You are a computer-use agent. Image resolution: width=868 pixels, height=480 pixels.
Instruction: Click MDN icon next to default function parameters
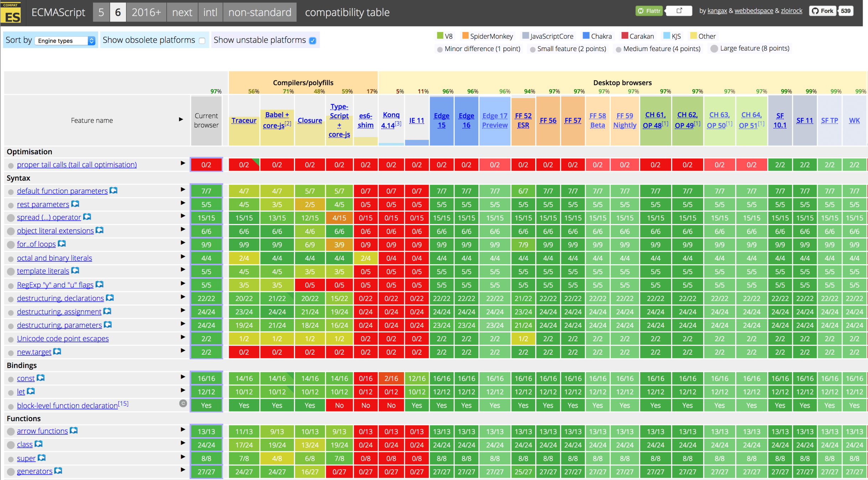point(114,191)
